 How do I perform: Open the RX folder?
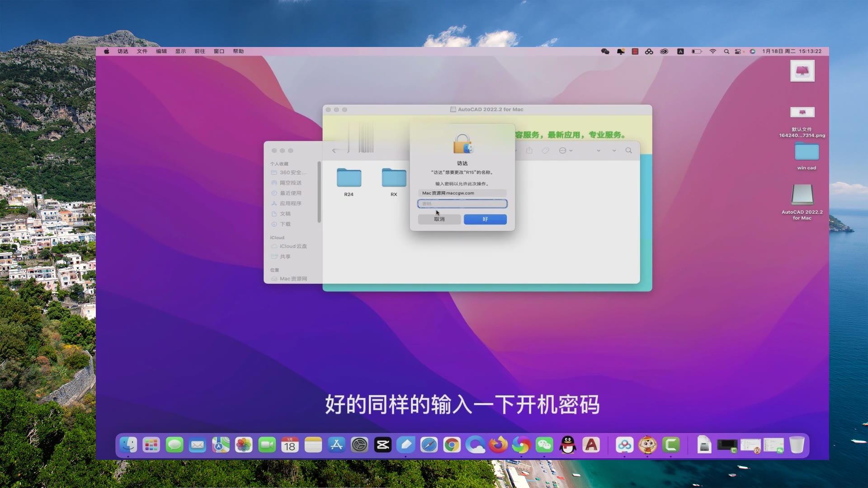[394, 178]
